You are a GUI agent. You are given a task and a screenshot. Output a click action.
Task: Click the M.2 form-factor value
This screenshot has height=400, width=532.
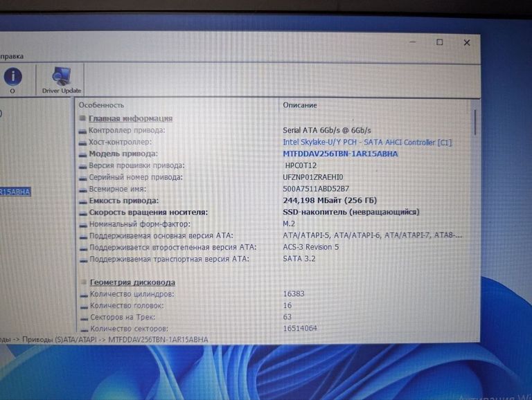click(289, 224)
